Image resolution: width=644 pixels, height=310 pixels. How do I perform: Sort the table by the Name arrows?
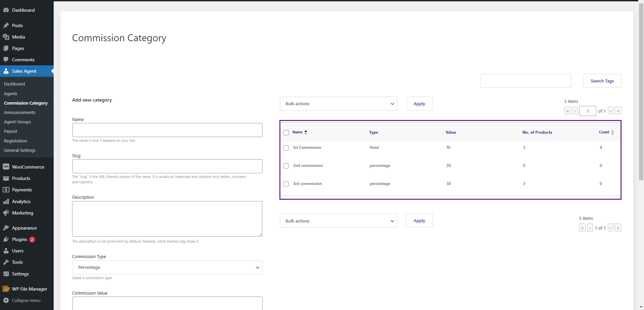click(306, 132)
